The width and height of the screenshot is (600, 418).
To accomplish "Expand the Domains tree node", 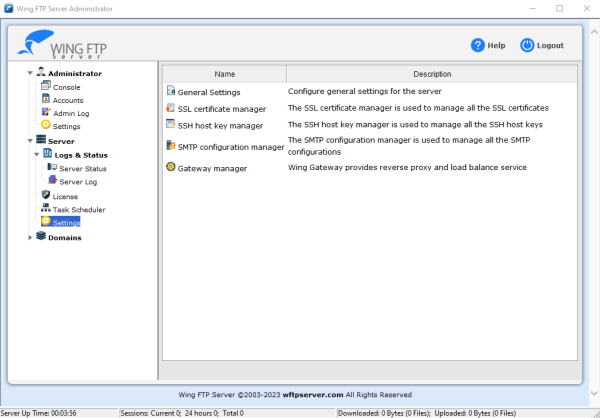I will point(30,238).
